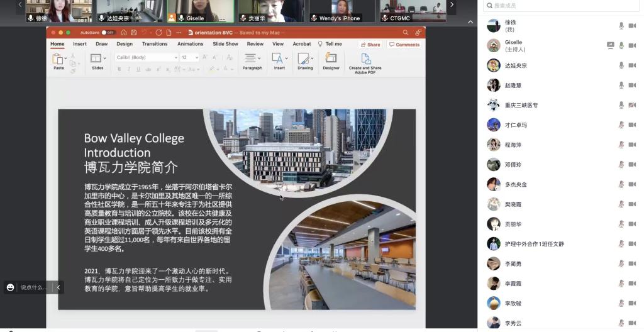Click the Share button
The height and width of the screenshot is (332, 644).
[370, 45]
